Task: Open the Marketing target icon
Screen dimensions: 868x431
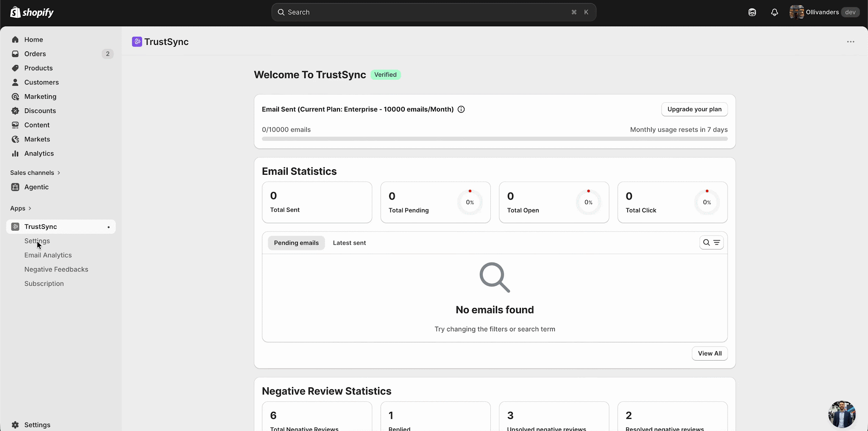Action: pyautogui.click(x=15, y=97)
